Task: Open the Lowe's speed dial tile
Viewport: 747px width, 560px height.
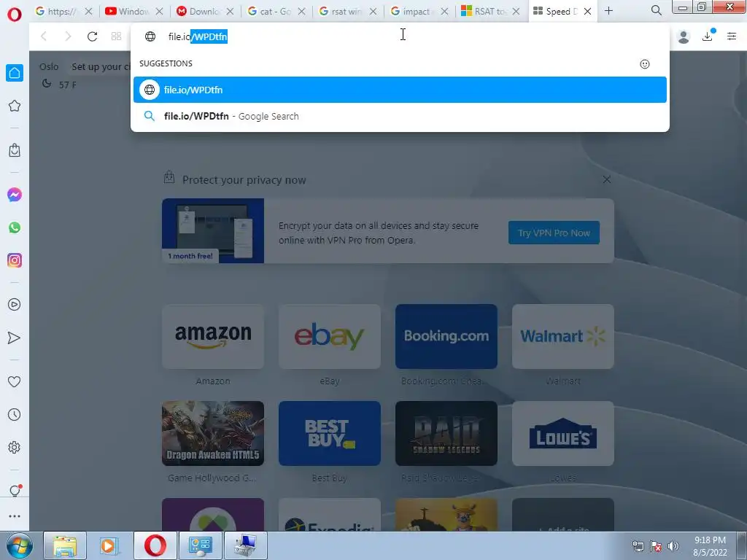Action: [563, 433]
